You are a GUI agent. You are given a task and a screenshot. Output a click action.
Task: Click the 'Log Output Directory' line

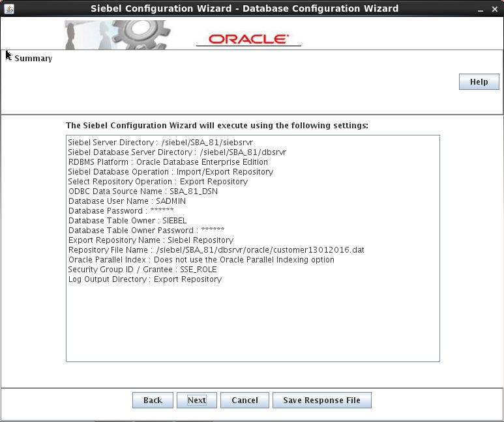(x=145, y=279)
